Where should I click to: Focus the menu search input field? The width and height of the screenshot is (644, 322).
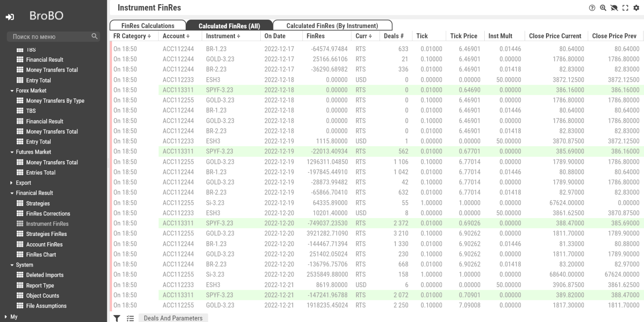[x=49, y=37]
